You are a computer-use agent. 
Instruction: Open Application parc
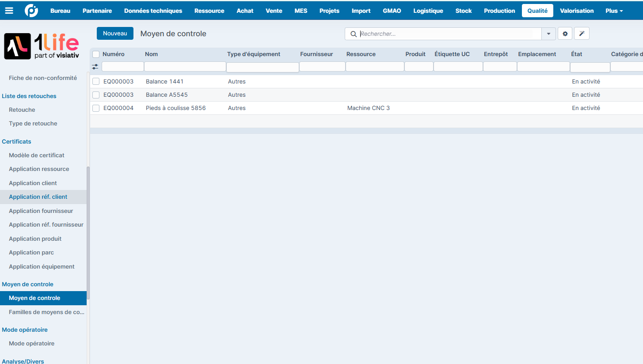pyautogui.click(x=31, y=252)
